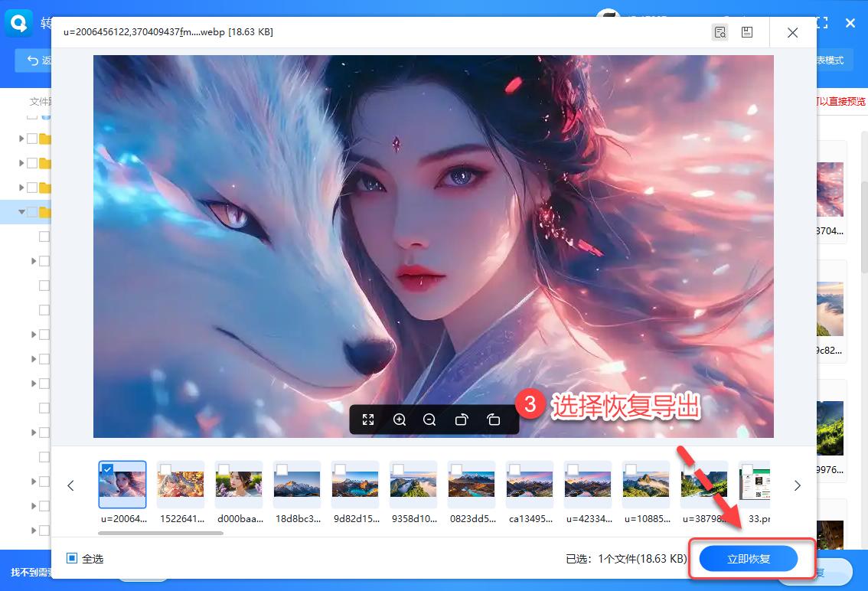Screen dimensions: 868x591
Task: Zoom out of the previewed image
Action: coord(429,420)
